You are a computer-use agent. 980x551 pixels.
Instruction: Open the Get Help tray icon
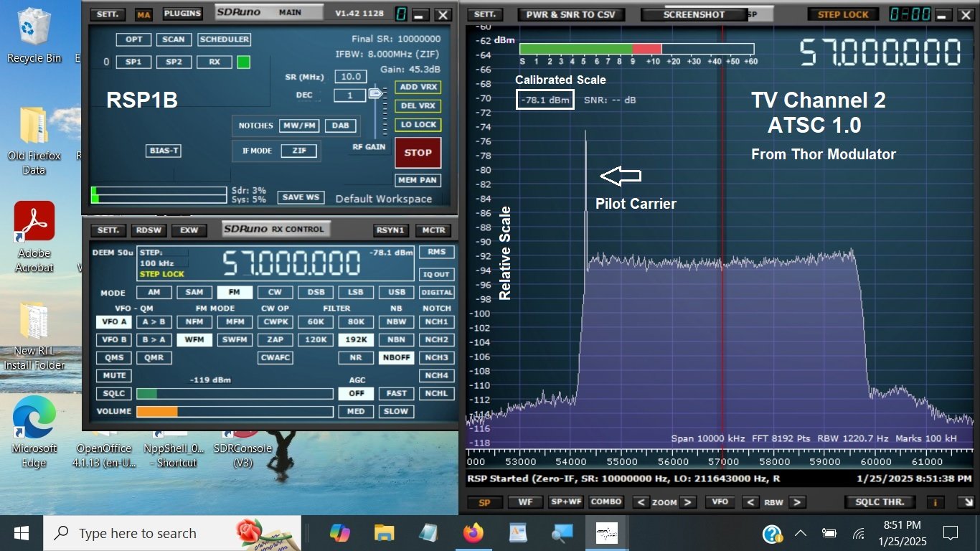click(x=772, y=533)
